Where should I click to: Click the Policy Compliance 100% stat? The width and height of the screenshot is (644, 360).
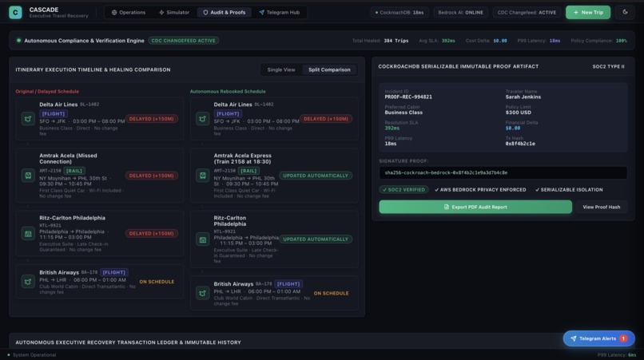click(x=598, y=41)
